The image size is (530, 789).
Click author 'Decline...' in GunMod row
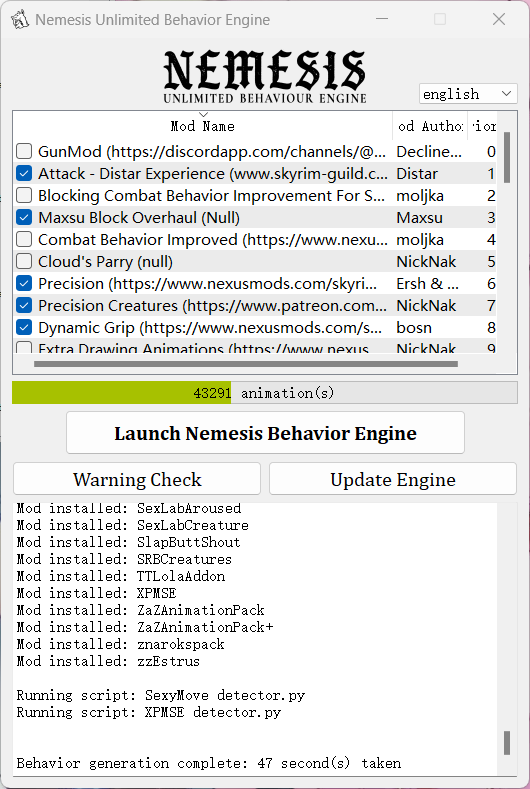pos(429,151)
